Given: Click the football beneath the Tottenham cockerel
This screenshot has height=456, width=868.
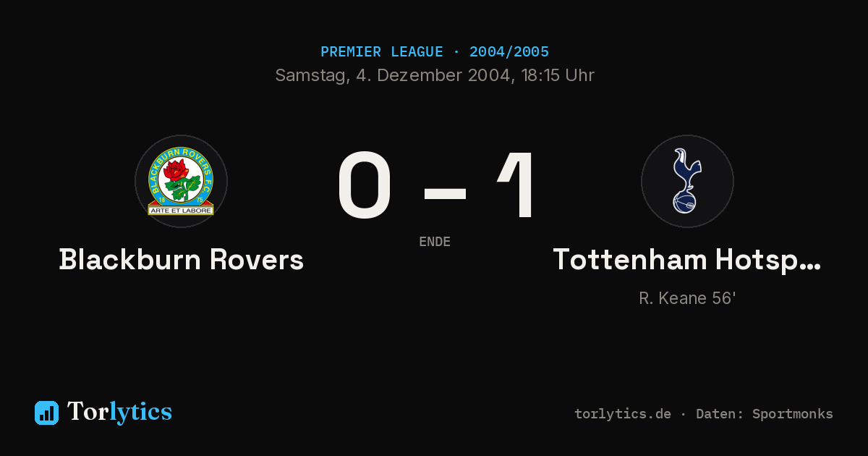Looking at the screenshot, I should (x=685, y=203).
